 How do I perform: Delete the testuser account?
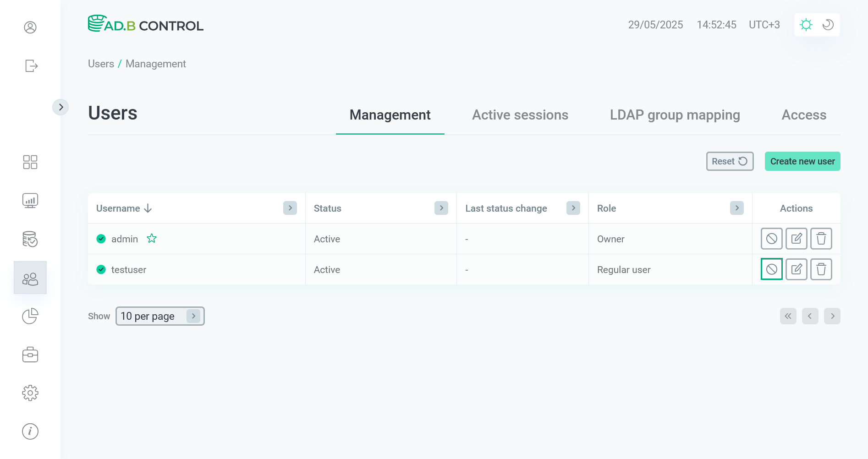821,269
